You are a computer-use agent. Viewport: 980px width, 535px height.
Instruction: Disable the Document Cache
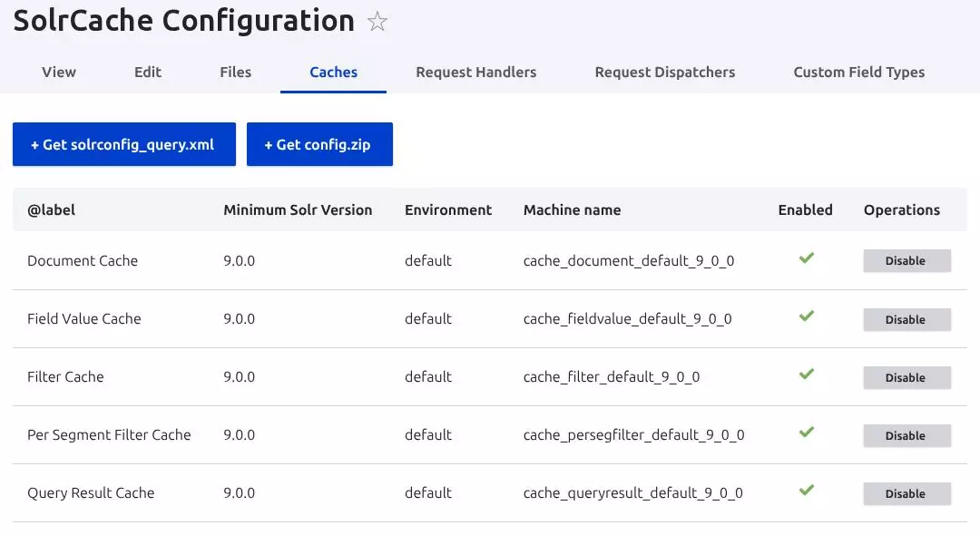(906, 261)
